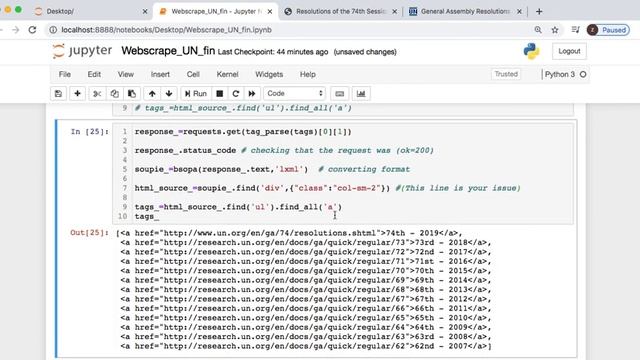Viewport: 640px width, 360px height.
Task: Click the Out[25] output prompt
Action: [x=89, y=233]
